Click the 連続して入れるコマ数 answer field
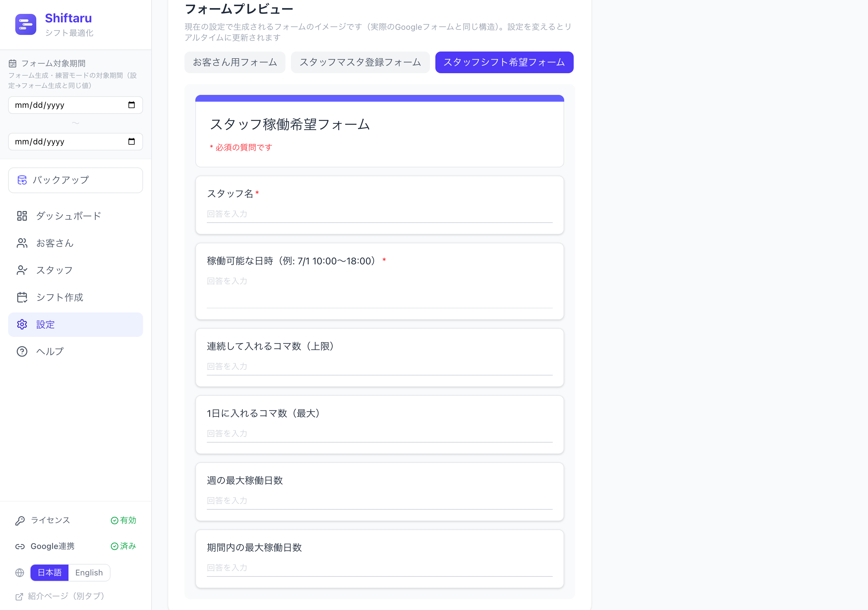This screenshot has height=610, width=868. 379,367
